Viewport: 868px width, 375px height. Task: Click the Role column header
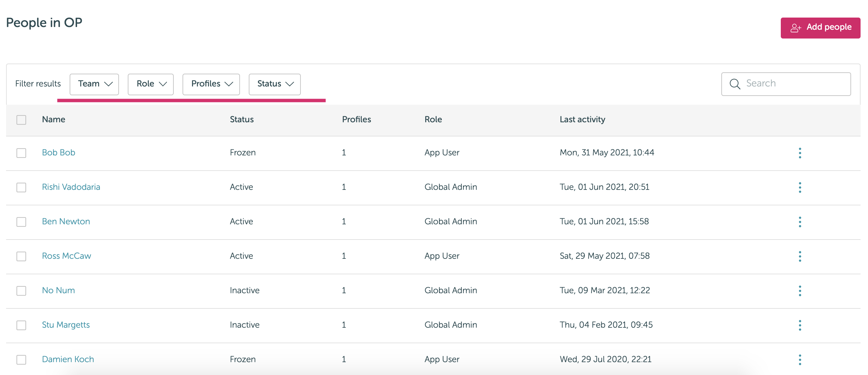coord(433,120)
